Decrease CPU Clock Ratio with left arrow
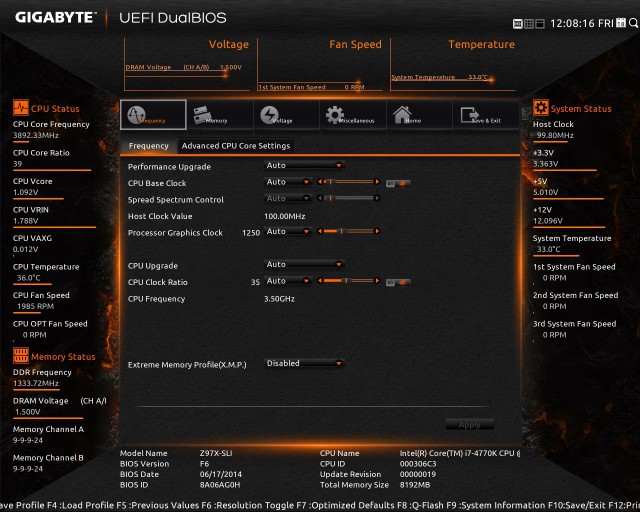Screen dimensions: 640x512 pyautogui.click(x=320, y=280)
